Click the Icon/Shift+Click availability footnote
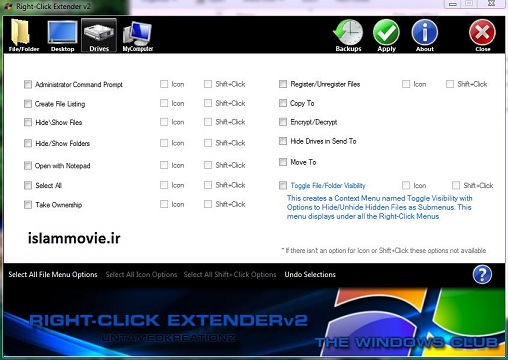The width and height of the screenshot is (508, 360). [384, 250]
